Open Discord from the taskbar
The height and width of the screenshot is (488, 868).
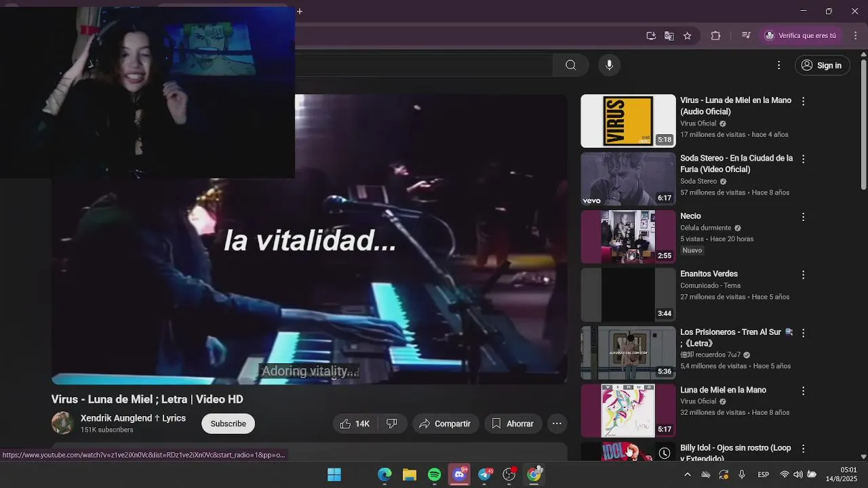pos(460,474)
